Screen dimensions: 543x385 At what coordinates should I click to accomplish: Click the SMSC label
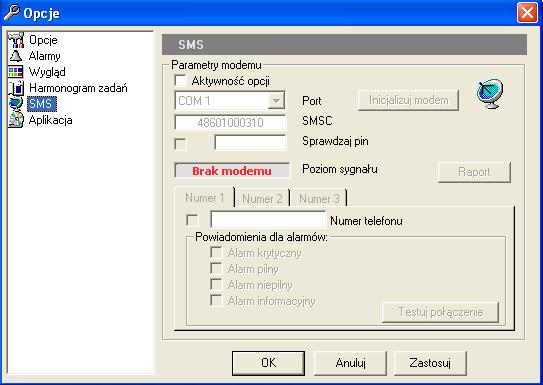tap(317, 121)
